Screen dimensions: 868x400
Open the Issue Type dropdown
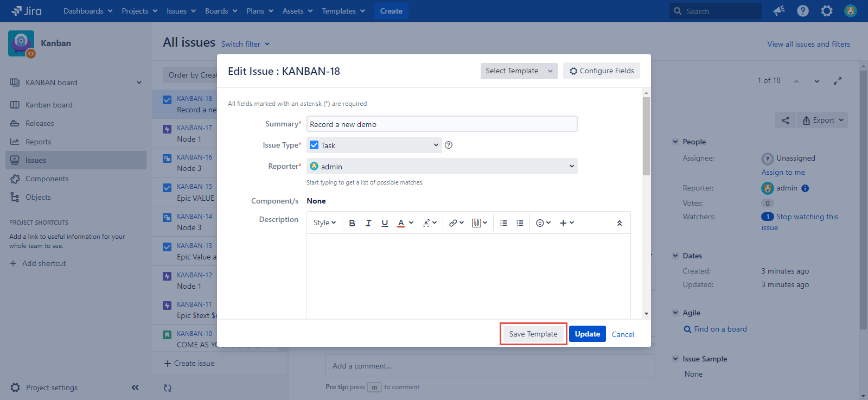(374, 145)
